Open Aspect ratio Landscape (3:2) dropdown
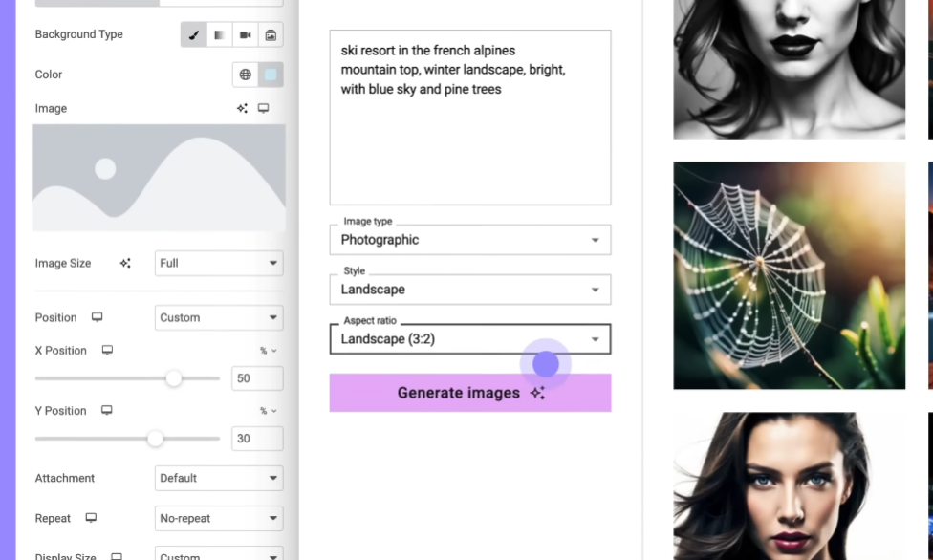933x560 pixels. tap(470, 338)
